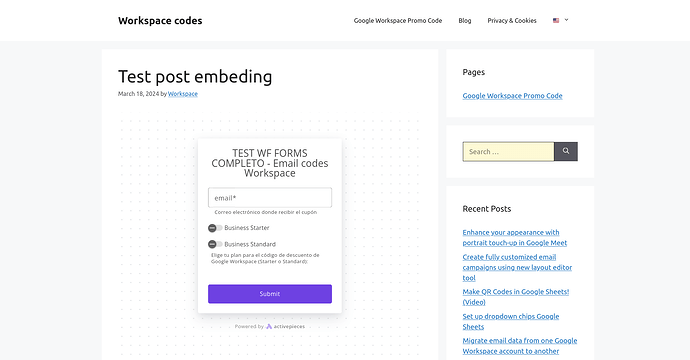Toggle the Business Standard switch
The width and height of the screenshot is (690, 360).
tap(215, 244)
